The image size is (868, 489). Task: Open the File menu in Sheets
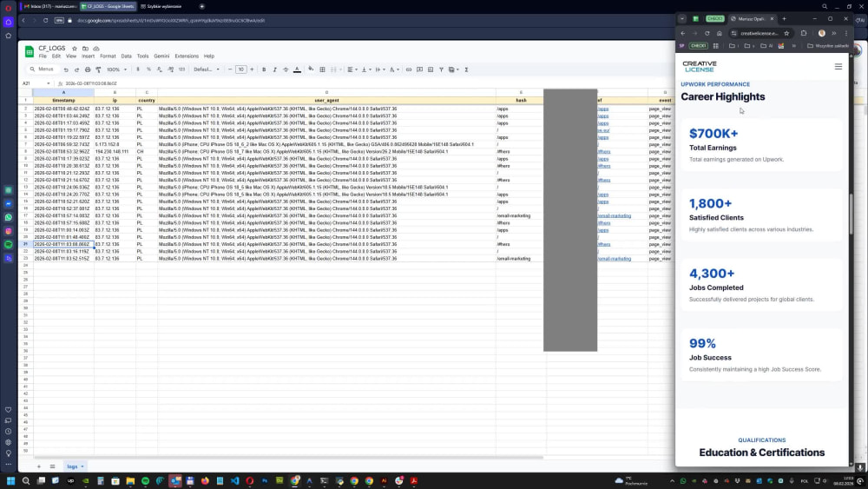pos(43,56)
